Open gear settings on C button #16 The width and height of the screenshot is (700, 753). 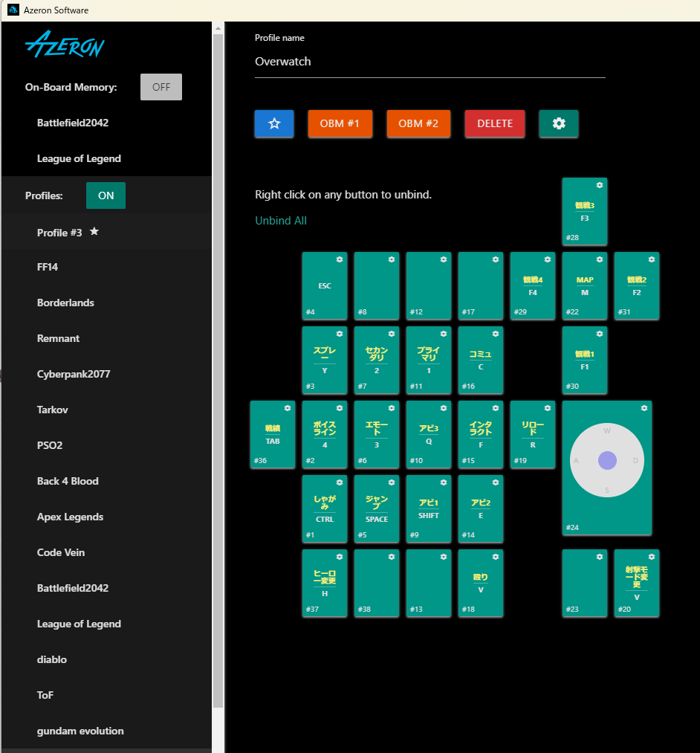point(496,334)
